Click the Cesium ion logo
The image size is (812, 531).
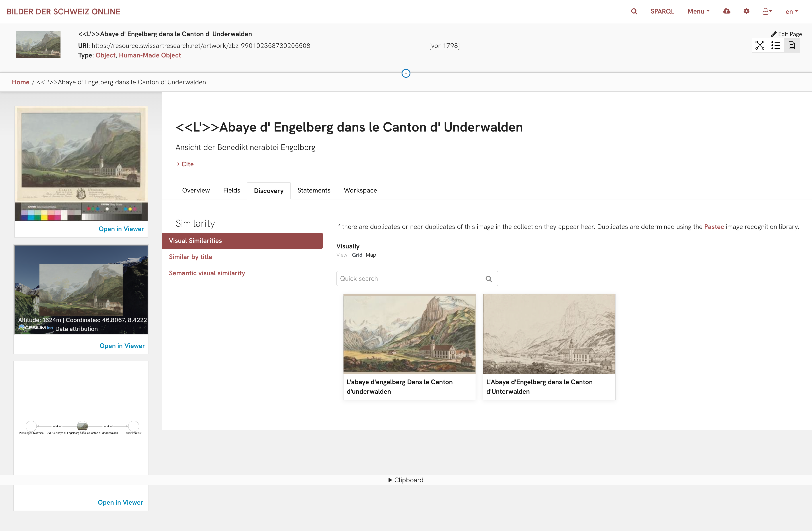[36, 328]
